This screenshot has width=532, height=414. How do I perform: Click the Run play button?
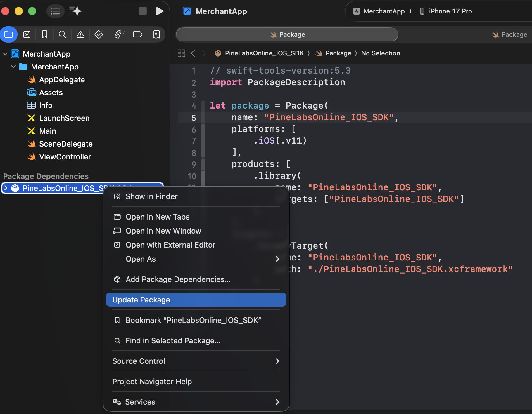[160, 11]
